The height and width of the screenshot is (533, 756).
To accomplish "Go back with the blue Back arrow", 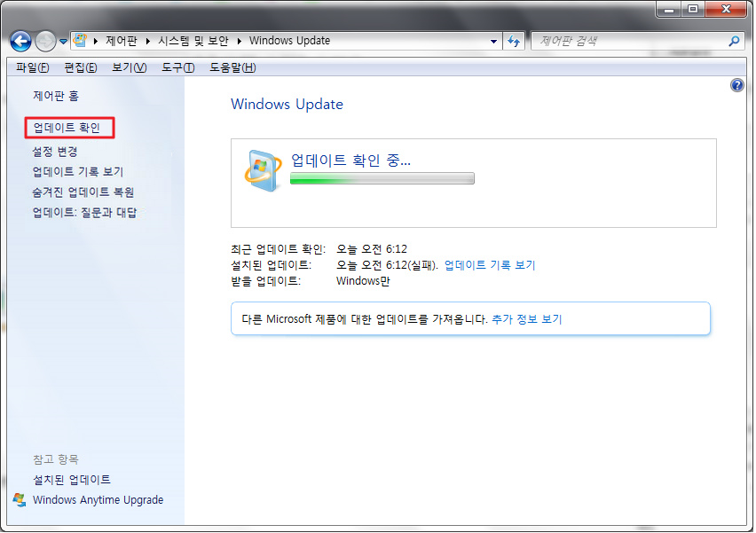I will pyautogui.click(x=20, y=42).
